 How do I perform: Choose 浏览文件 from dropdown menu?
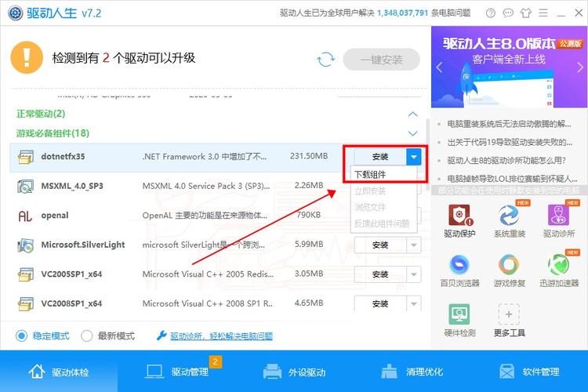(x=383, y=207)
